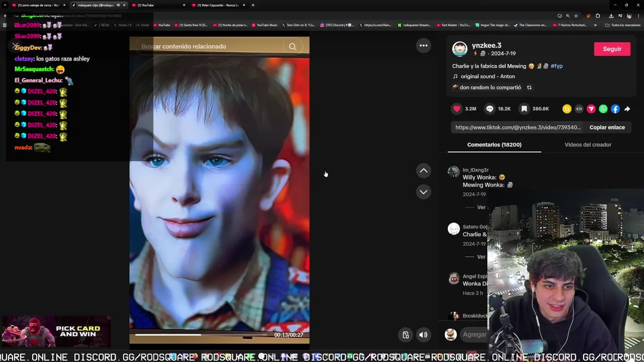Repost using the yellow repost icon
Image resolution: width=644 pixels, height=362 pixels.
[x=567, y=109]
